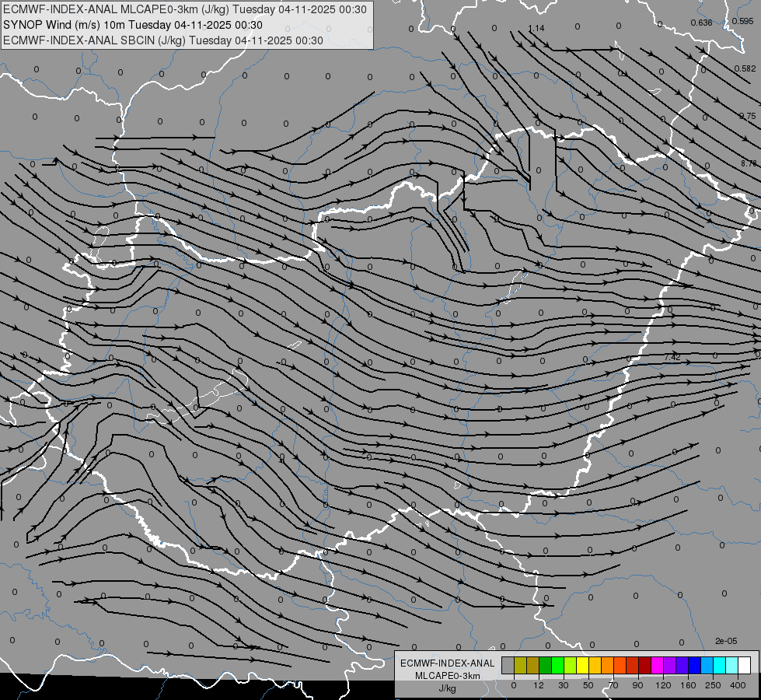Pick the lime yellow-green legend swatch
The image size is (761, 700).
(x=571, y=666)
